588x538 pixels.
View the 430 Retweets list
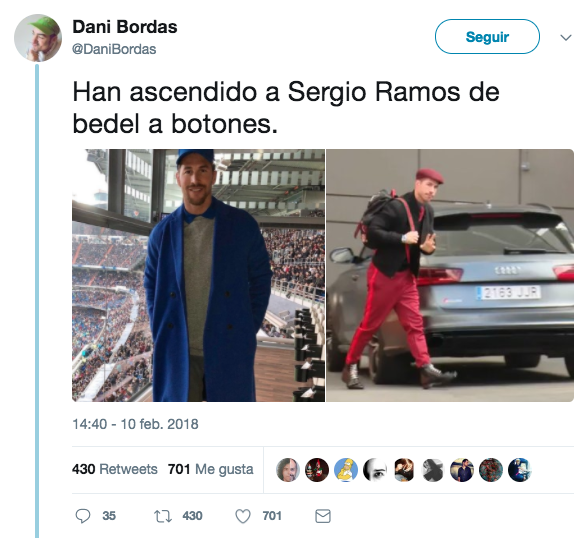tap(115, 469)
